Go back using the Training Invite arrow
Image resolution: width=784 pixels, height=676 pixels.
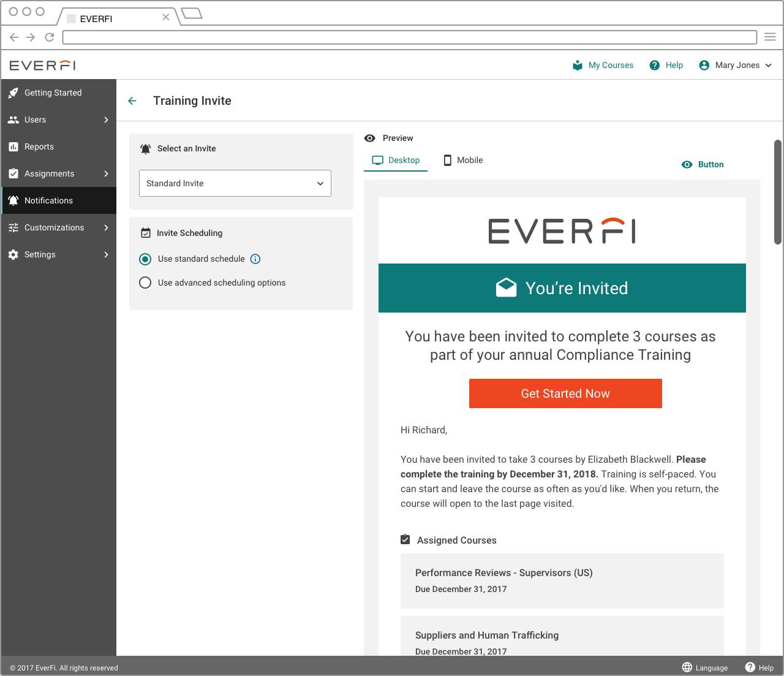click(x=132, y=101)
